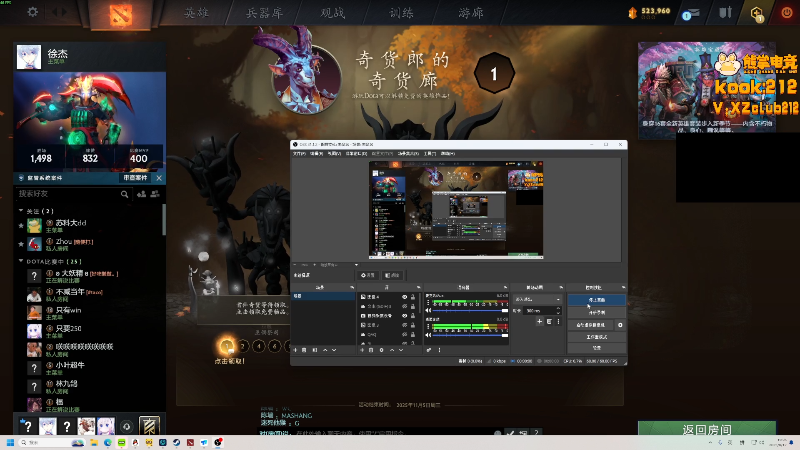
Task: Close the notice banner with X
Action: [x=159, y=178]
